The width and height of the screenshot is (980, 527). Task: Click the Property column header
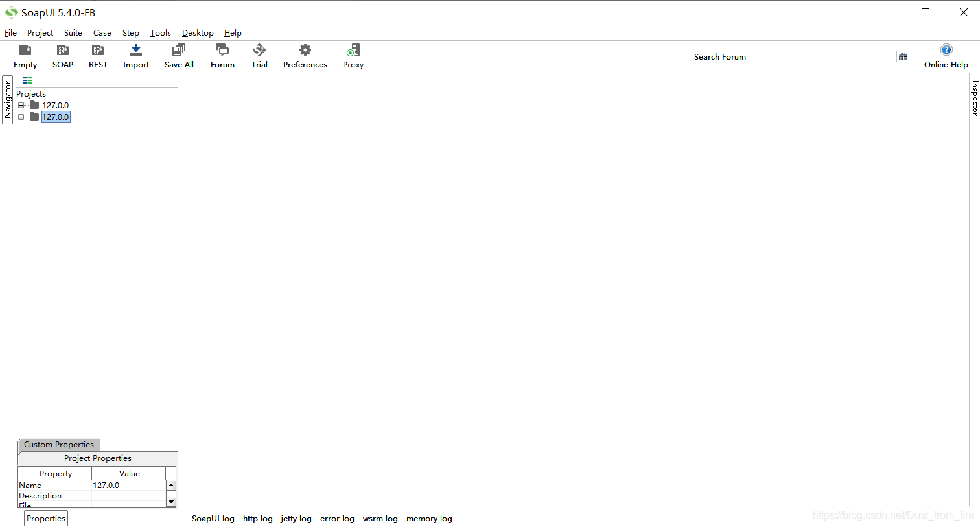coord(55,474)
